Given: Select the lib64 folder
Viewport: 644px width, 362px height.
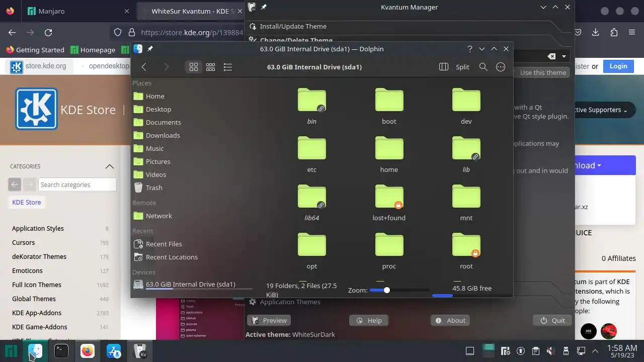Looking at the screenshot, I should [x=312, y=197].
